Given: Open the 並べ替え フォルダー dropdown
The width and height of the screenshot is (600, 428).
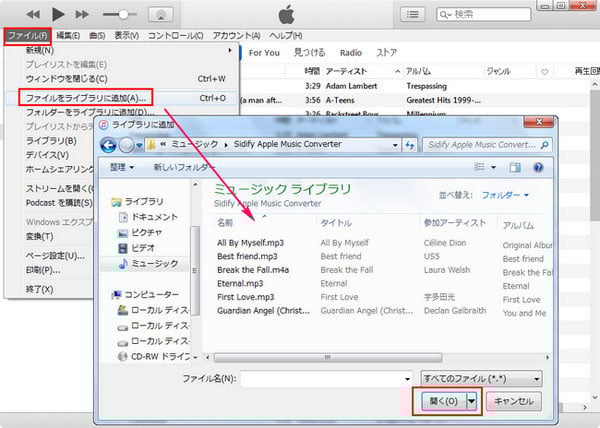Looking at the screenshot, I should [x=505, y=195].
